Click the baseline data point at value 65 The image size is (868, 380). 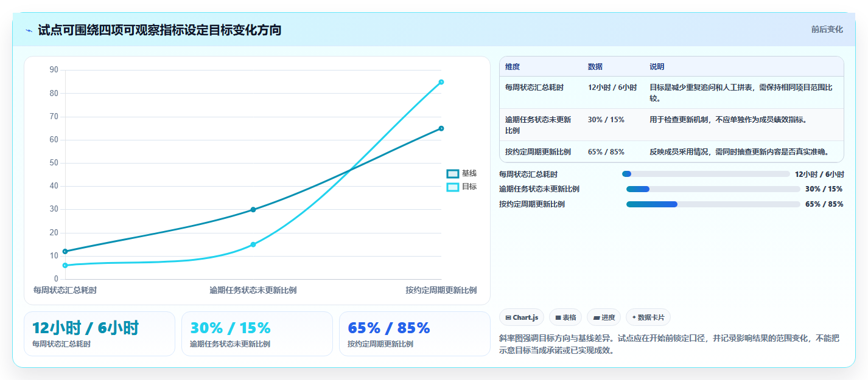pos(441,128)
